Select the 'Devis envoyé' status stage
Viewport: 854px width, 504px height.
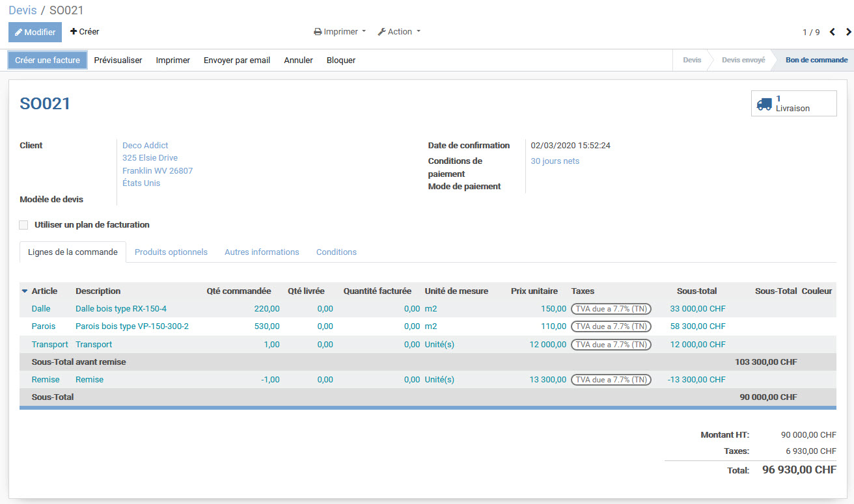click(743, 60)
